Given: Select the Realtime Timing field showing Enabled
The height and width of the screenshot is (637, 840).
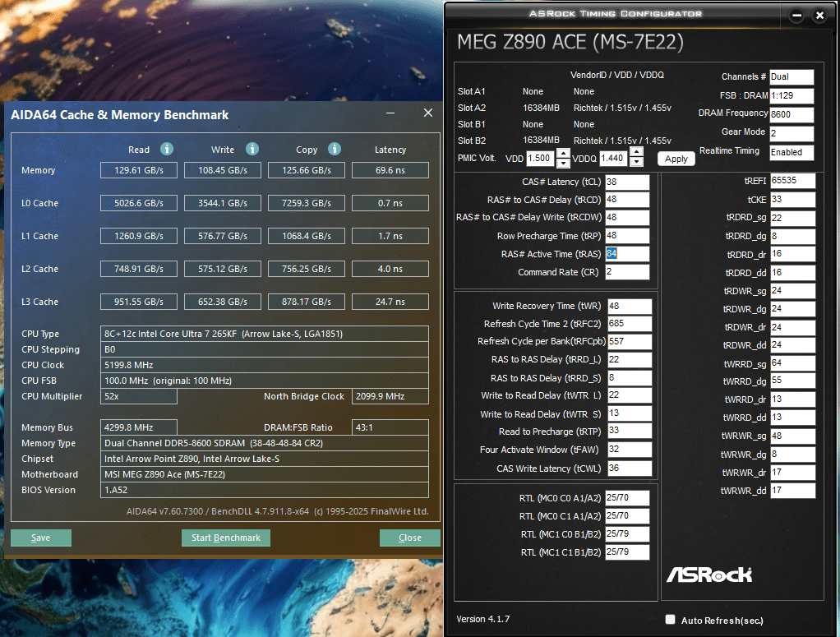Looking at the screenshot, I should (792, 152).
